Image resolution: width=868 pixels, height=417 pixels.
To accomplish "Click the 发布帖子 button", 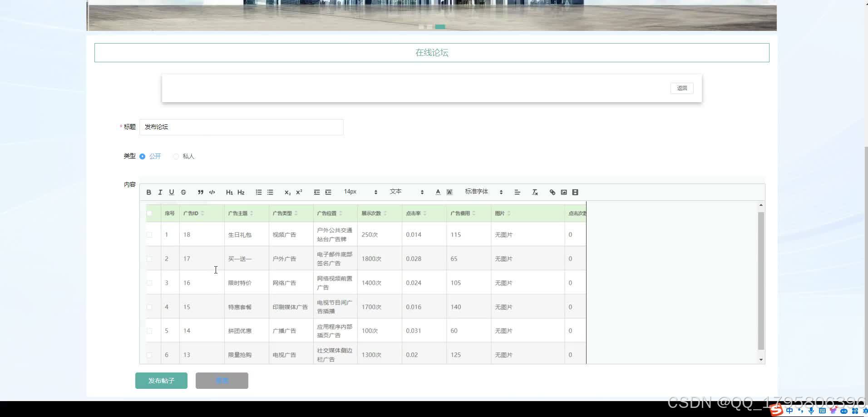I will point(161,381).
